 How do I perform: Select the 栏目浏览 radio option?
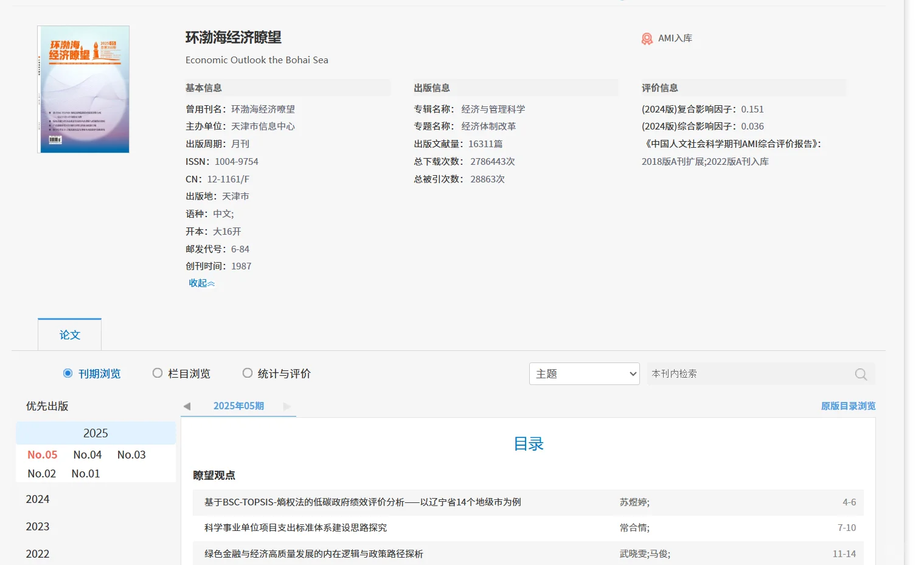click(x=158, y=373)
